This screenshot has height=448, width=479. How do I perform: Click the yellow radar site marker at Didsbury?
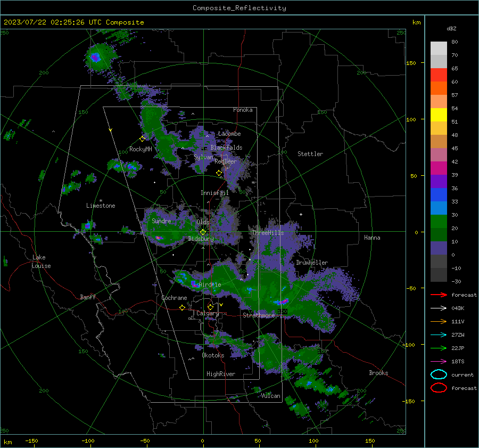click(203, 232)
